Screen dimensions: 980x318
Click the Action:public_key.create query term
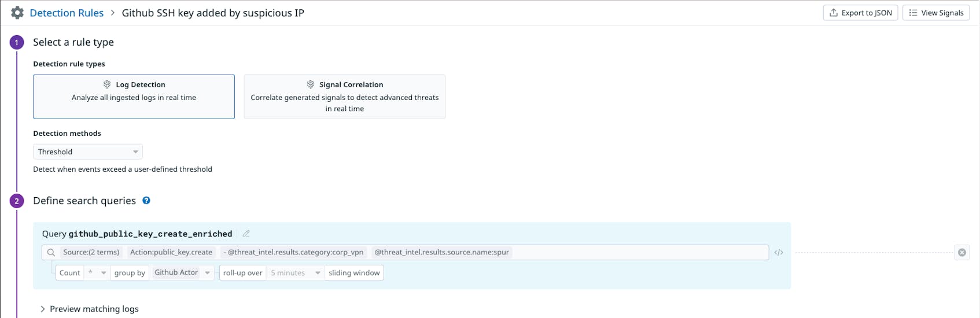point(171,253)
